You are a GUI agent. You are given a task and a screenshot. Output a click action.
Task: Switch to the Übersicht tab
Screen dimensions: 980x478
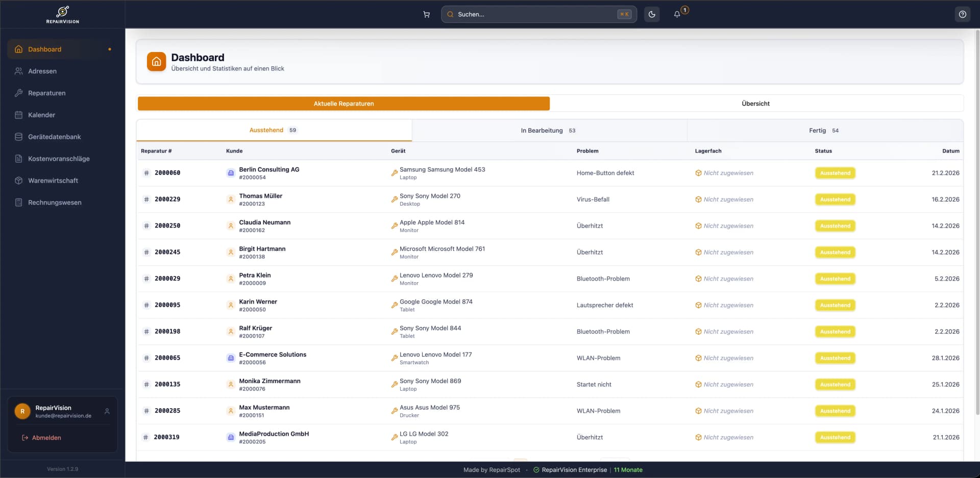(755, 103)
